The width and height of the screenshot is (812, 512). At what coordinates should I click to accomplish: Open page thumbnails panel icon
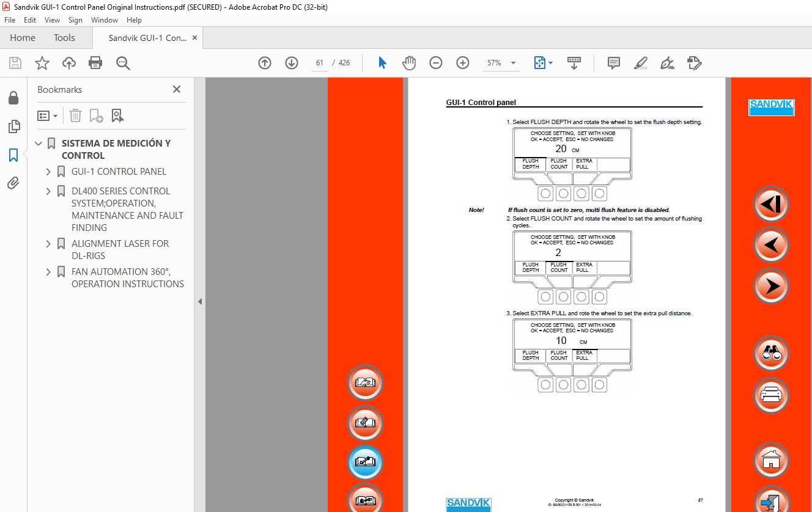[13, 126]
